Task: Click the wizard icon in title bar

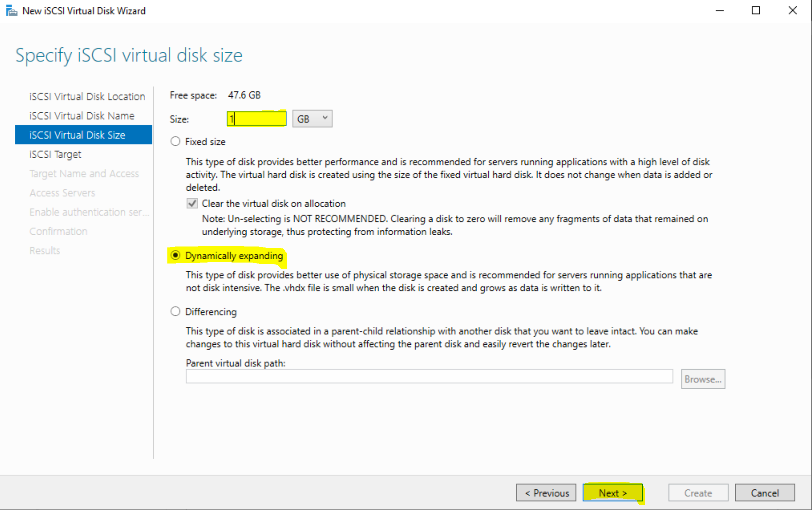Action: pos(12,11)
